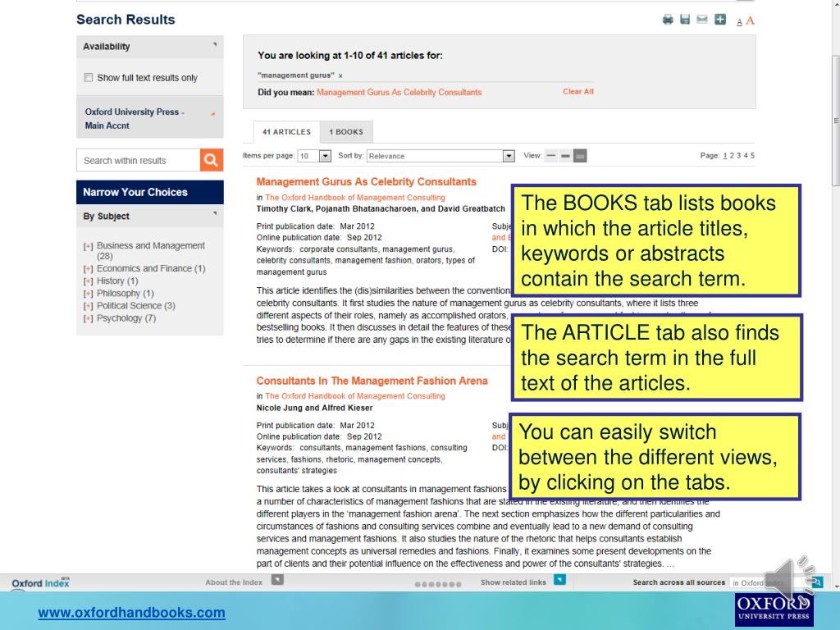Viewport: 840px width, 630px height.
Task: Open the Items per page dropdown
Action: 314,156
